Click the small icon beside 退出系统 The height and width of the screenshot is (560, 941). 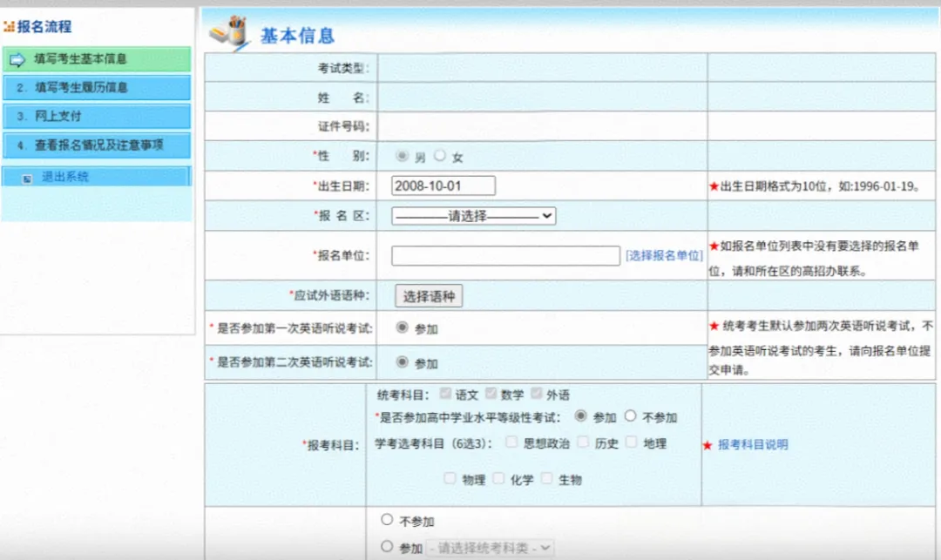pyautogui.click(x=27, y=179)
